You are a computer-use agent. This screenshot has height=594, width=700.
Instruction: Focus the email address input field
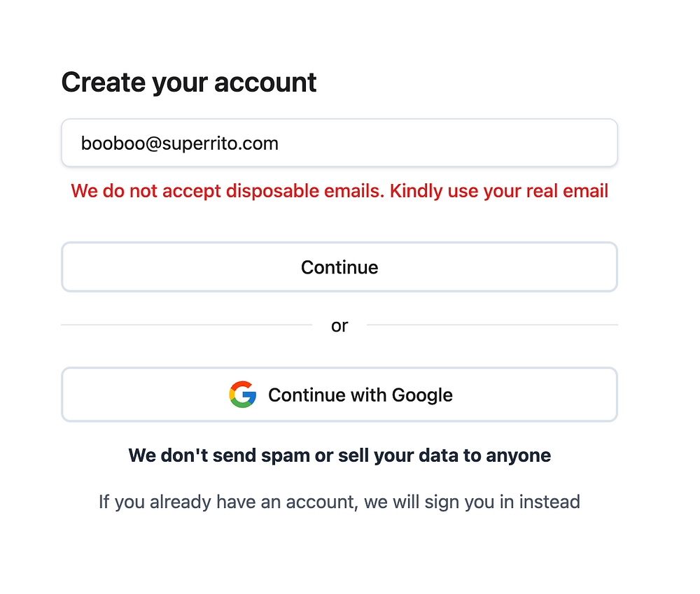[339, 143]
